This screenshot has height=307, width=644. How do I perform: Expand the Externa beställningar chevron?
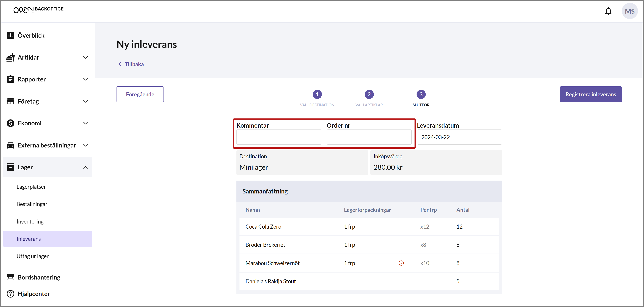coord(85,145)
